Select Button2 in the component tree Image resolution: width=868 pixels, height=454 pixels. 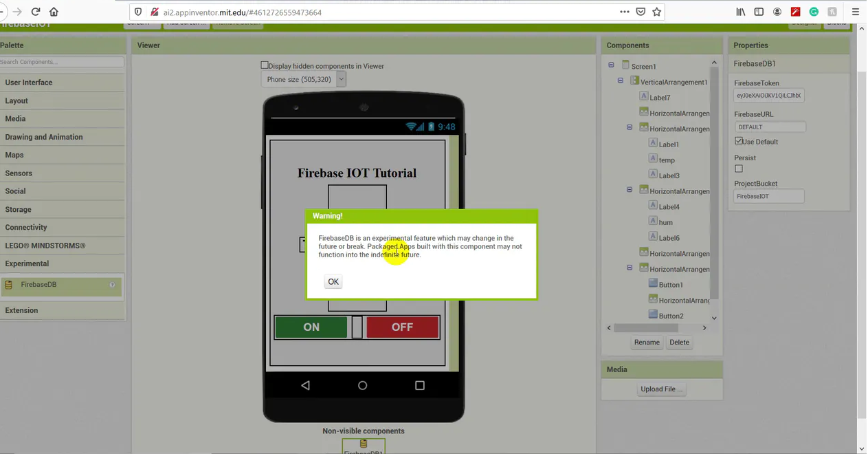click(x=671, y=316)
